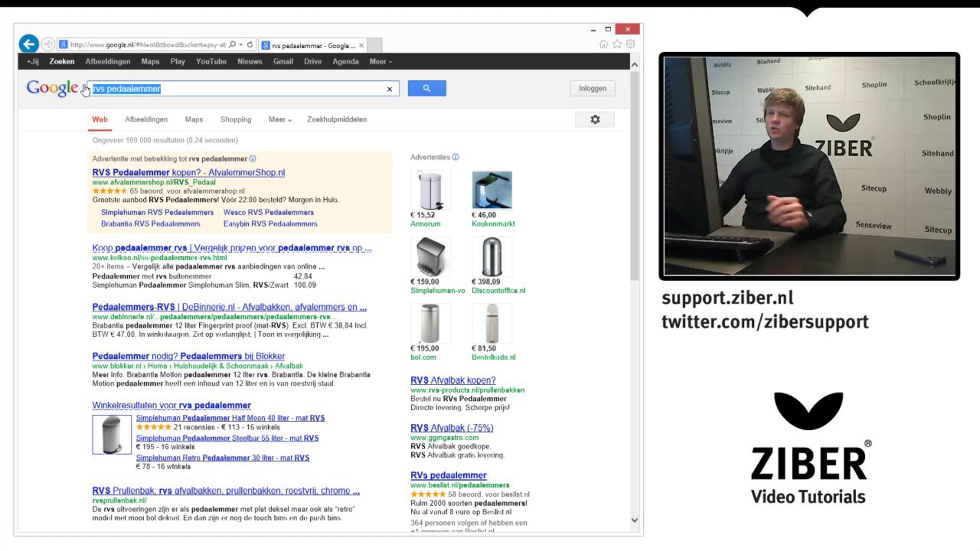Screen dimensions: 980x551
Task: Switch to the Shopping results tab
Action: click(x=236, y=120)
